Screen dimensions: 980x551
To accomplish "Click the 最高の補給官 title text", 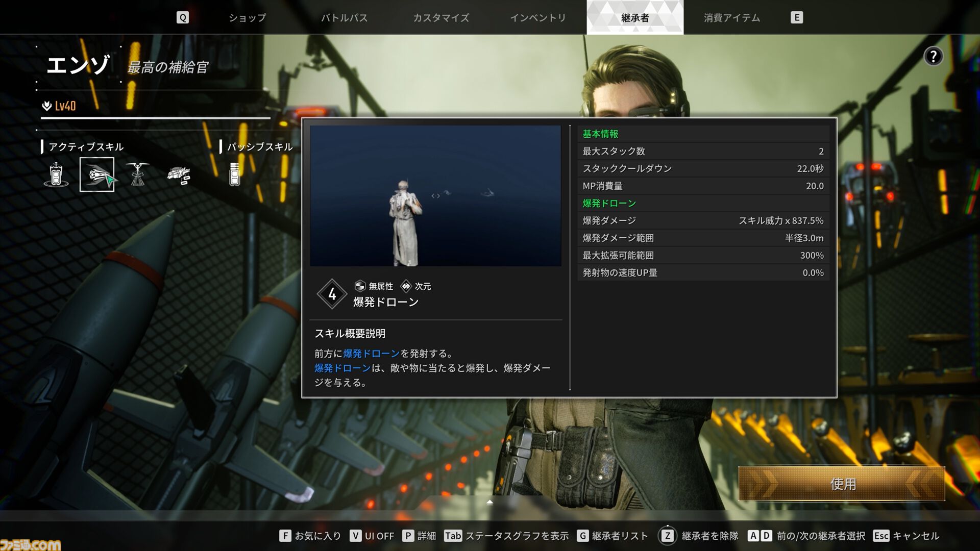I will pos(168,67).
